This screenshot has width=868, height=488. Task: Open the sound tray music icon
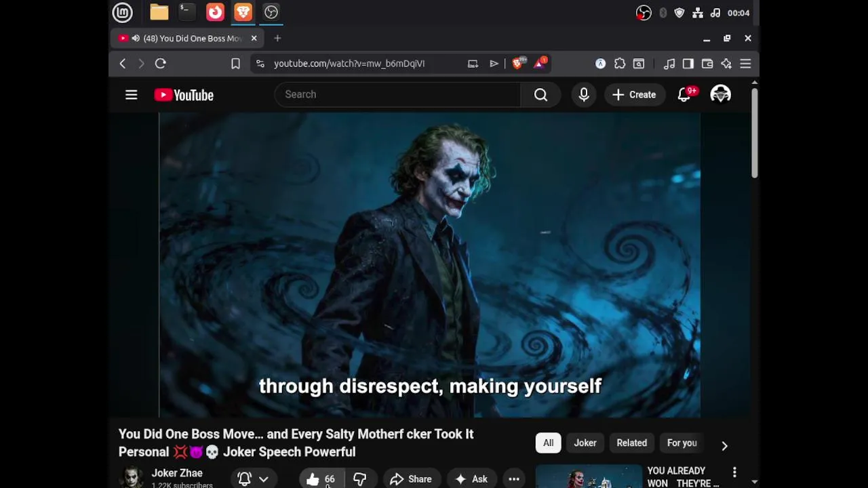[x=715, y=13]
